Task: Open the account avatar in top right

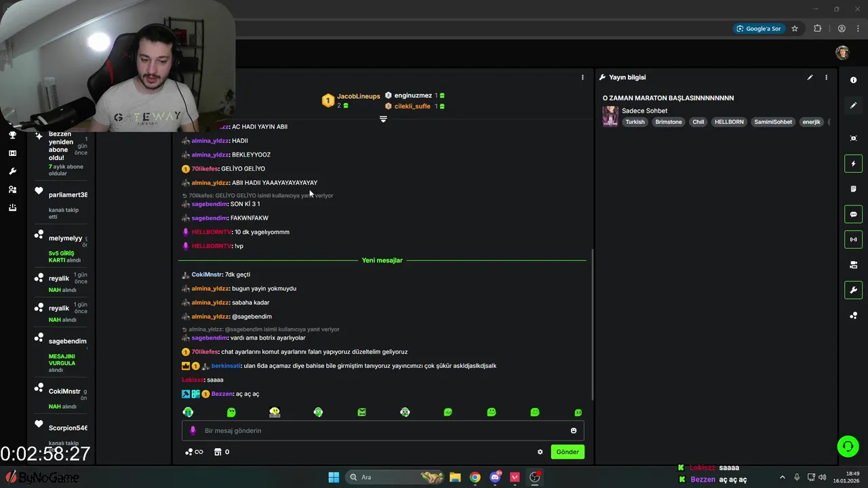Action: pyautogui.click(x=842, y=53)
